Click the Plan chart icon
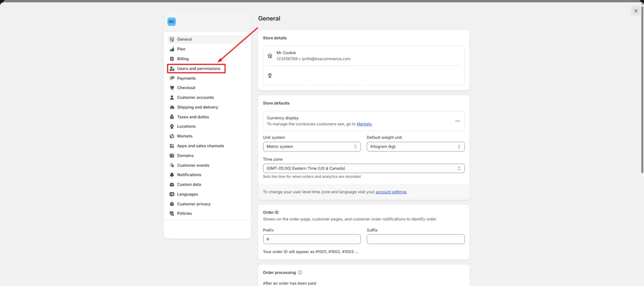The image size is (644, 286). tap(172, 49)
